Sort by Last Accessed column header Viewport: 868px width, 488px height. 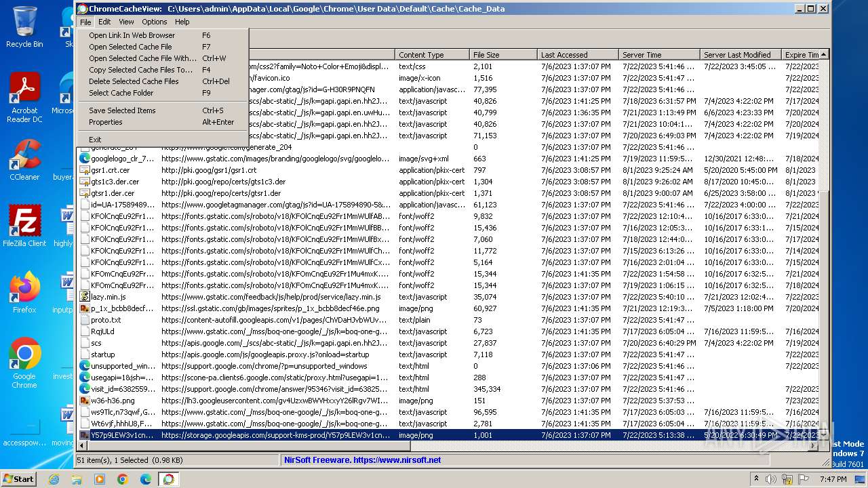pyautogui.click(x=578, y=55)
